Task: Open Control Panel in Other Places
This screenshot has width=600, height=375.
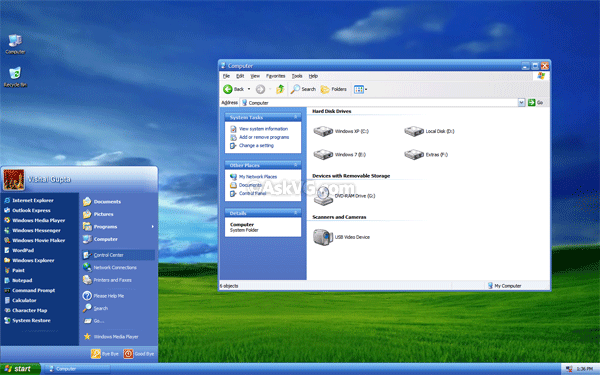Action: point(253,194)
